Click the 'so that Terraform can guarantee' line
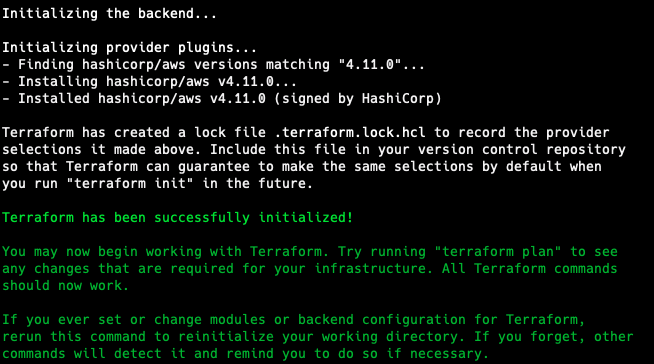 point(302,167)
